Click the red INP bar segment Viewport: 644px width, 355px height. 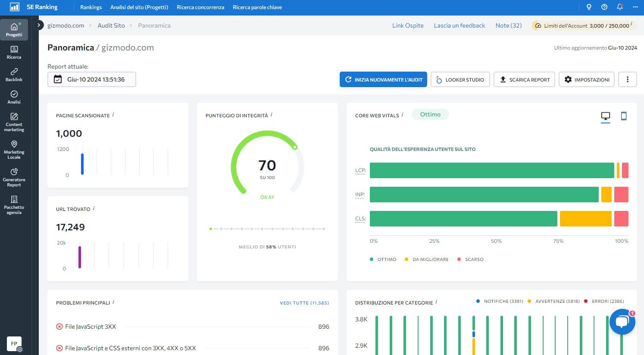tap(621, 195)
